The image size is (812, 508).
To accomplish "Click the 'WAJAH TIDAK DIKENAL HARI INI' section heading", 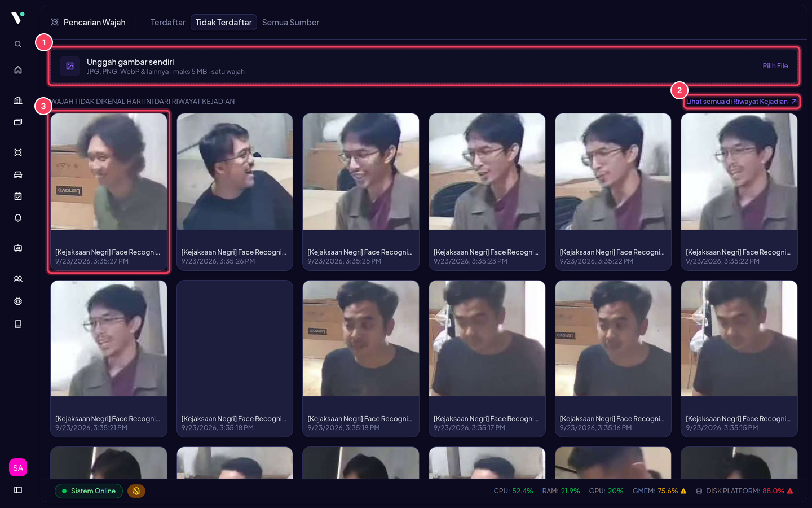I will click(x=143, y=102).
